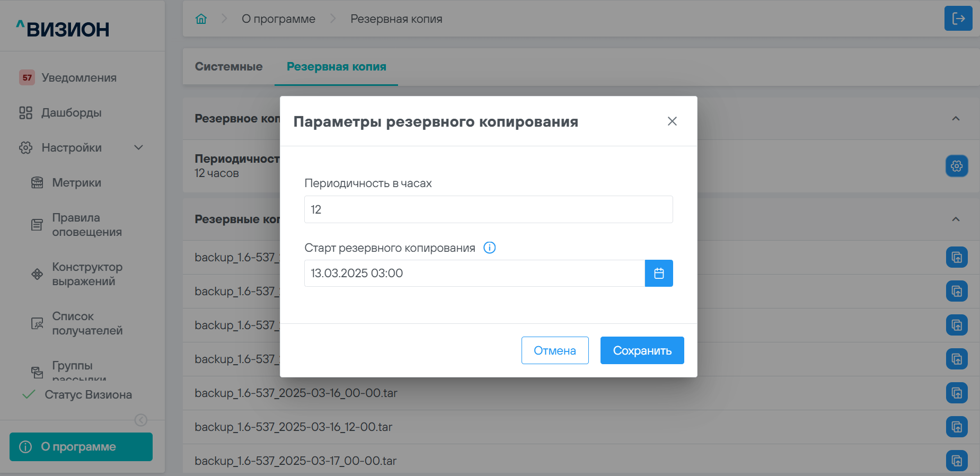This screenshot has height=476, width=980.
Task: Switch to the Системные tab
Action: click(228, 67)
